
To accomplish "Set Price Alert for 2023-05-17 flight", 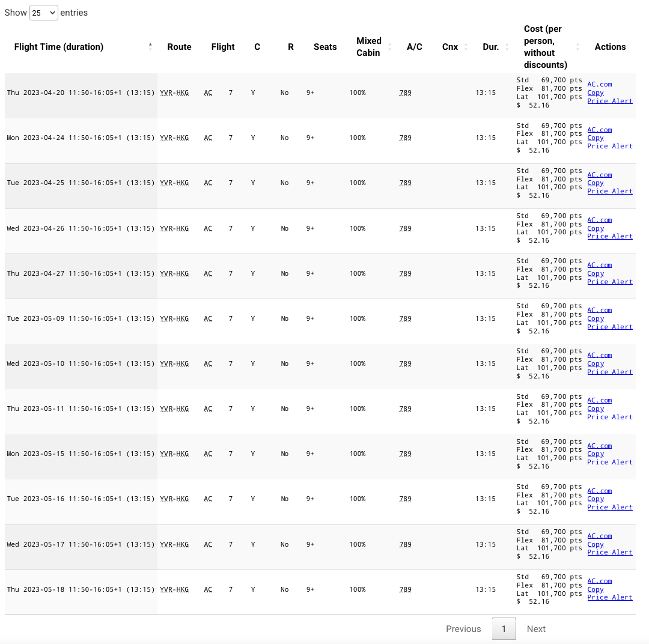I will [610, 552].
